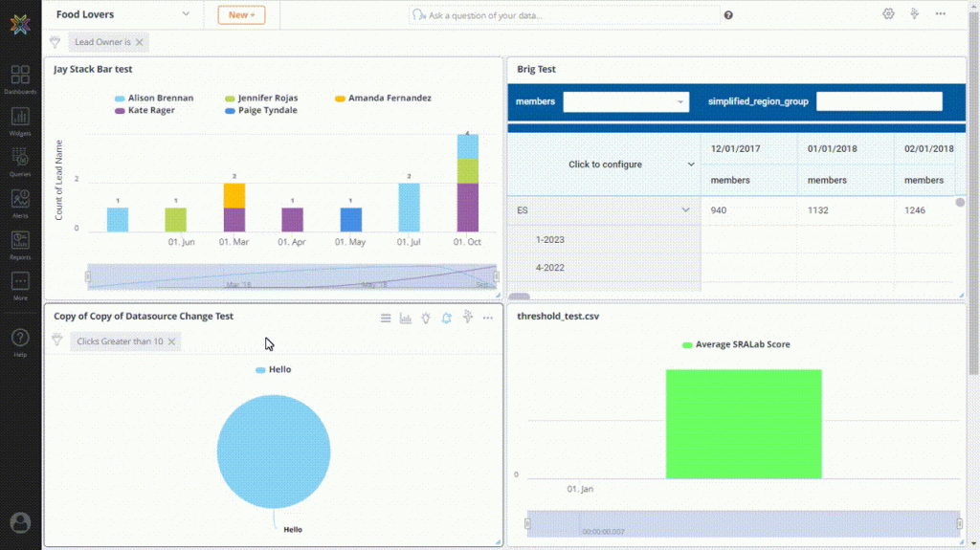Collapse the ES row expander
The width and height of the screenshot is (980, 550).
[x=685, y=210]
